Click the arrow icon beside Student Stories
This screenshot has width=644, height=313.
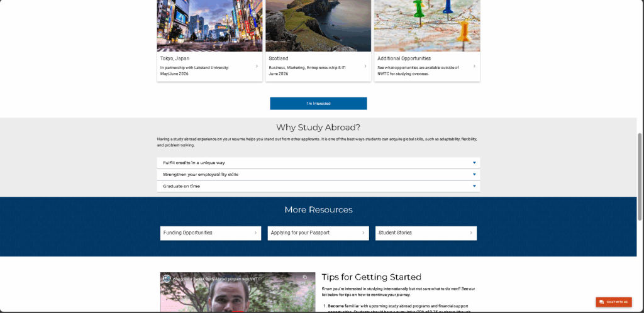point(470,233)
